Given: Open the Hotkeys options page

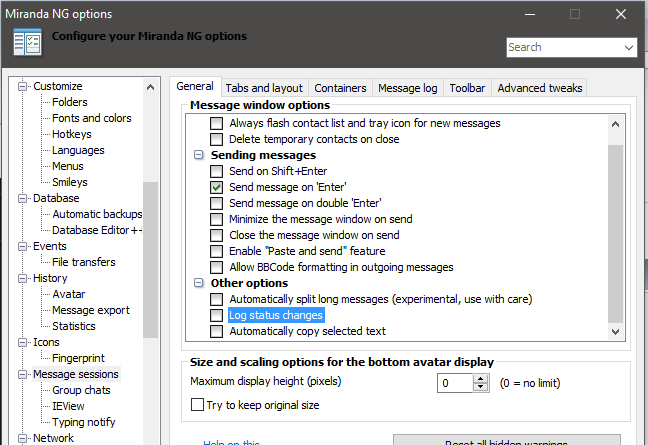Looking at the screenshot, I should (72, 134).
